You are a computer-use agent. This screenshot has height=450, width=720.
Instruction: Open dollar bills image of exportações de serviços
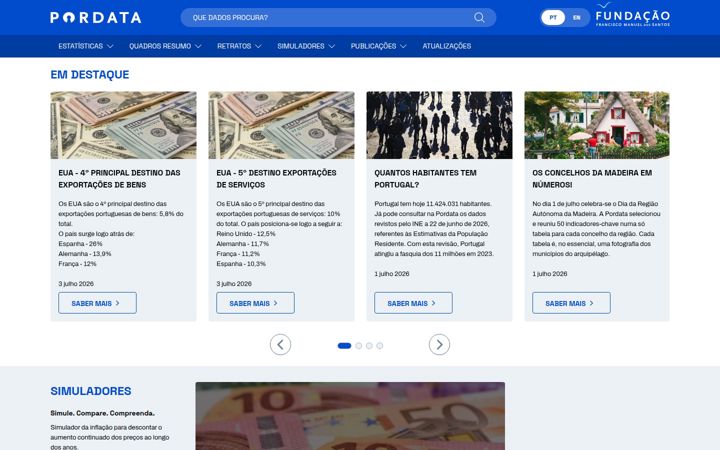pos(281,125)
